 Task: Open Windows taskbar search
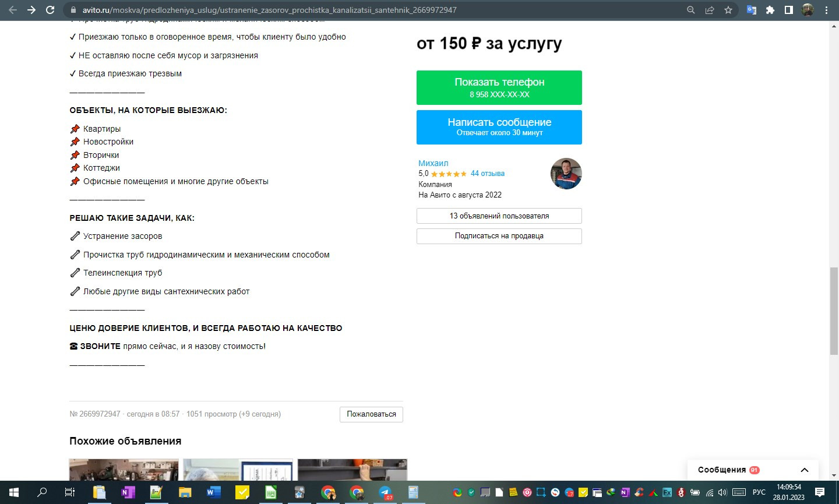42,492
